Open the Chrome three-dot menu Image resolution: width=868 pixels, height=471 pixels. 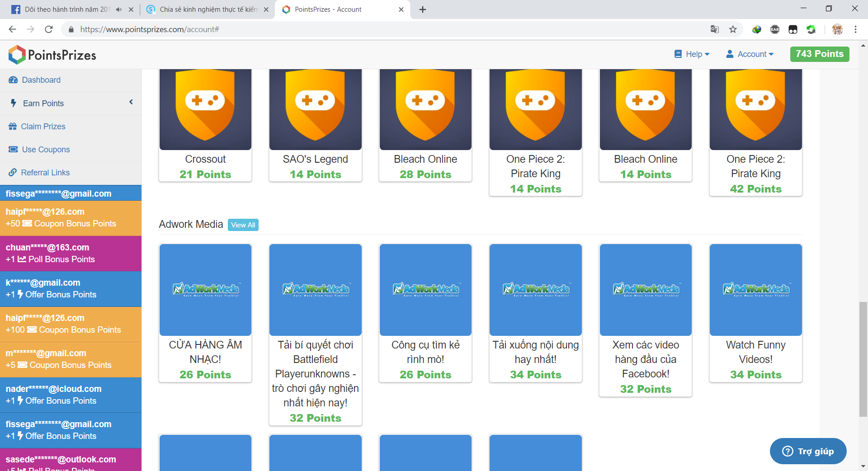tap(855, 29)
